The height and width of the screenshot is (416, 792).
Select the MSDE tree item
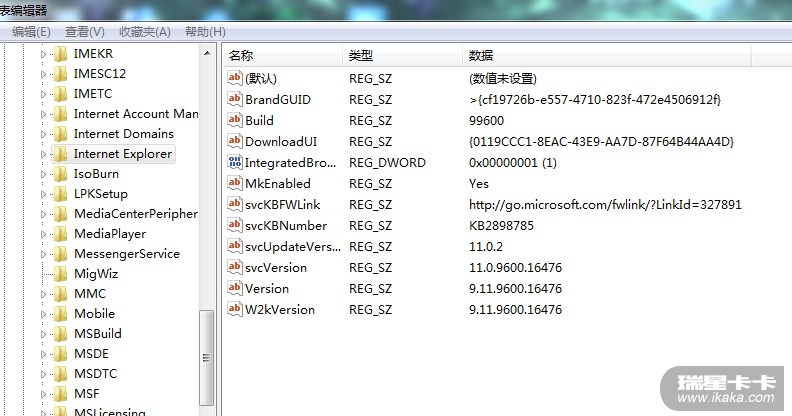click(x=91, y=353)
